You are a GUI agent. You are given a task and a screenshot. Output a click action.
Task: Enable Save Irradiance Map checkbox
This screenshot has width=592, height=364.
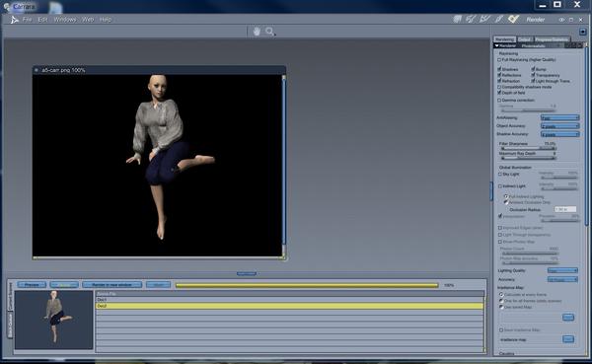coord(501,329)
